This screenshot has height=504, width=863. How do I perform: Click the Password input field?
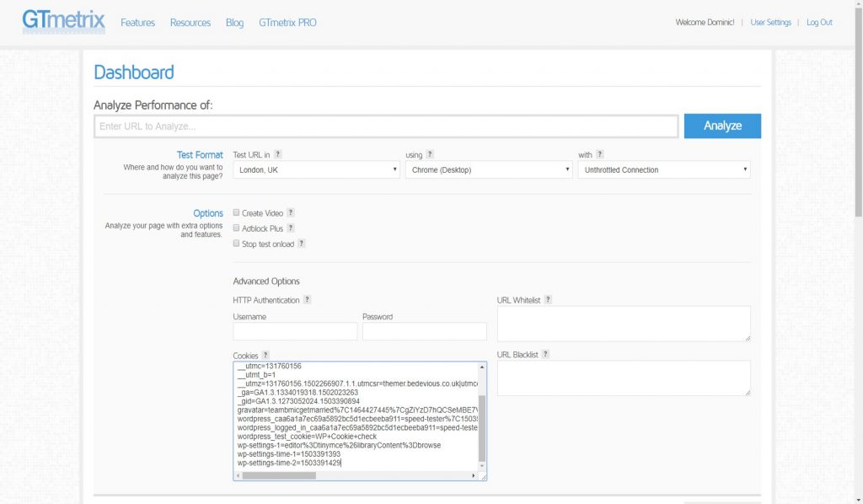(x=425, y=331)
